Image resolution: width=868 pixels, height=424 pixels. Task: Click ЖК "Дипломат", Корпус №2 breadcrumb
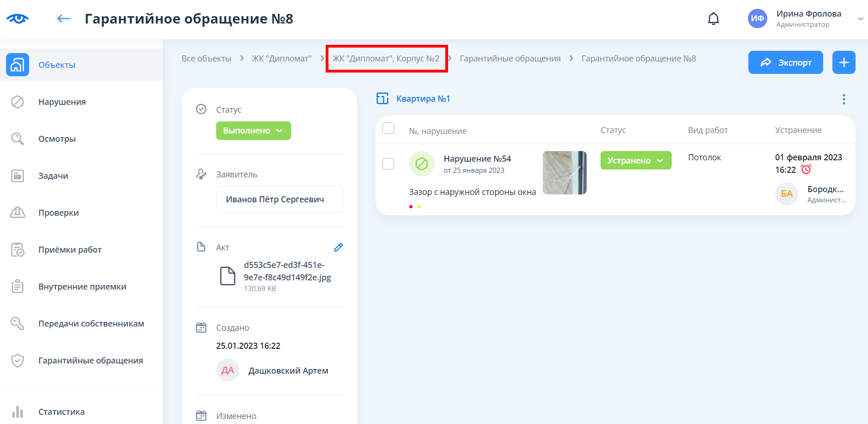click(386, 59)
